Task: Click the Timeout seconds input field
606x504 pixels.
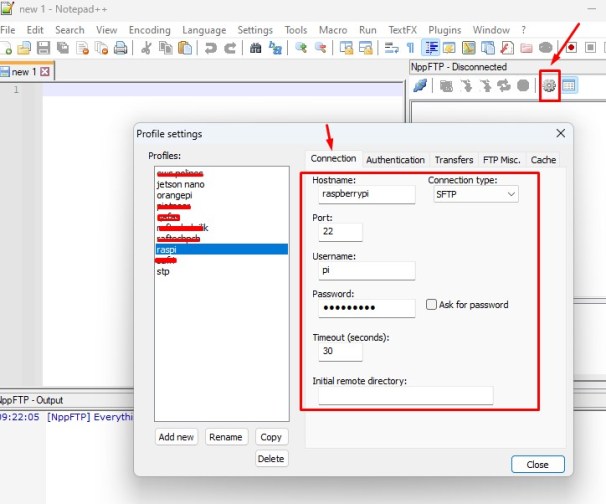Action: [x=340, y=351]
